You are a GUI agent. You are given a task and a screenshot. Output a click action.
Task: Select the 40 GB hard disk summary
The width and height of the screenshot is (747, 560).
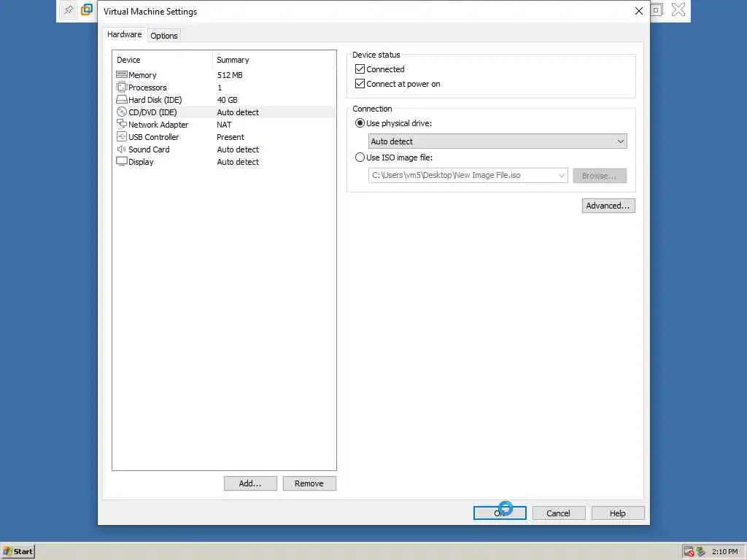click(228, 99)
